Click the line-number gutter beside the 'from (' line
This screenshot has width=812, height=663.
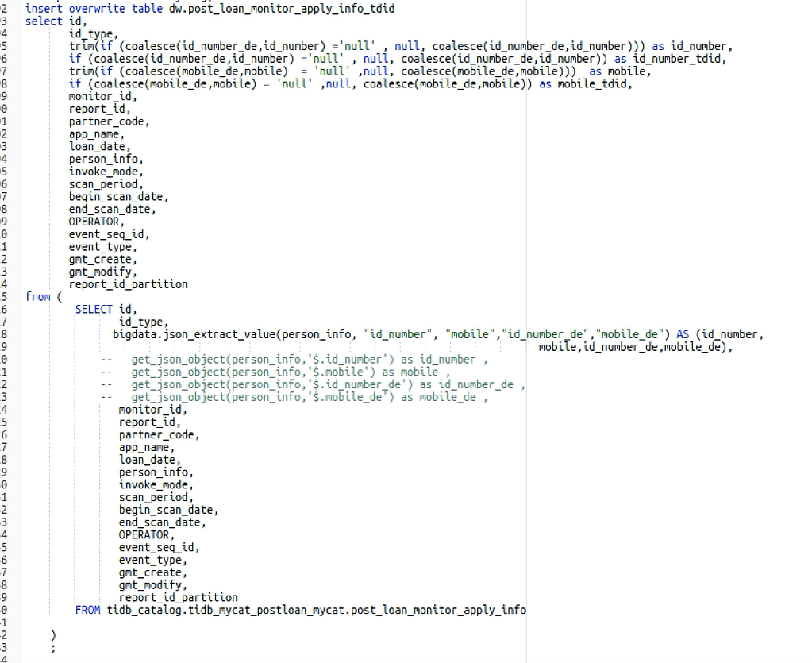point(4,297)
